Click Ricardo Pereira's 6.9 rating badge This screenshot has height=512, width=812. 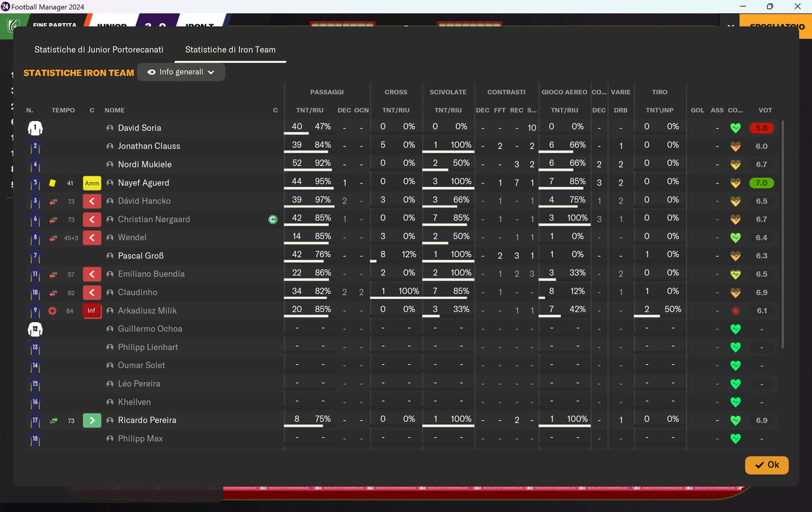click(761, 420)
